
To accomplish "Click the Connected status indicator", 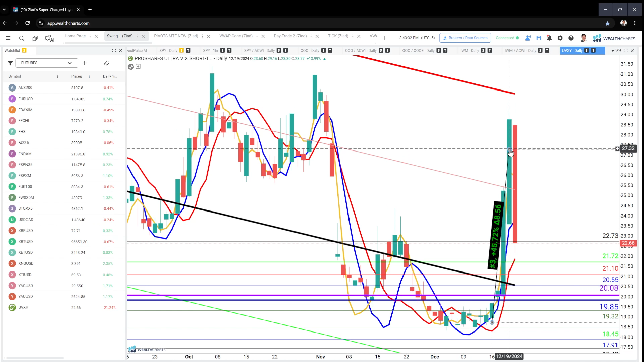I will [507, 38].
